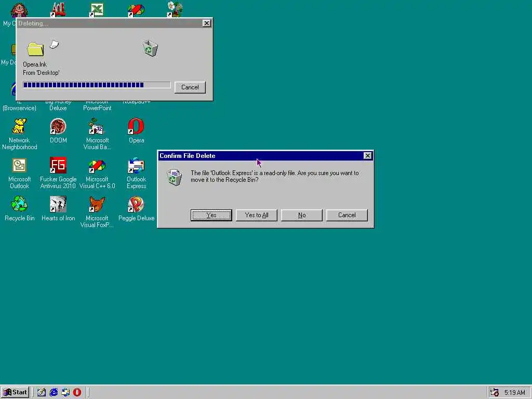Launch Opera from the quick launch bar
Viewport: 532px width, 399px height.
click(x=77, y=392)
